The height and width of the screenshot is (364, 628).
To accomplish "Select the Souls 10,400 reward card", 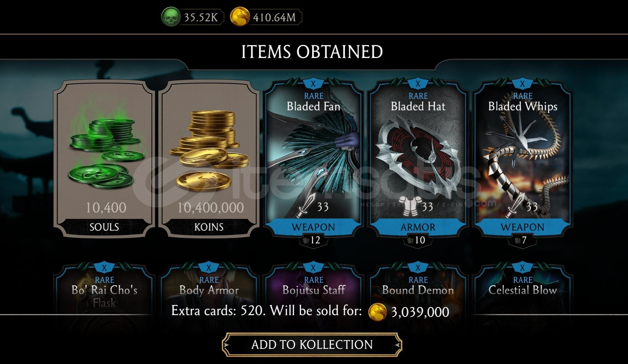I will 104,158.
